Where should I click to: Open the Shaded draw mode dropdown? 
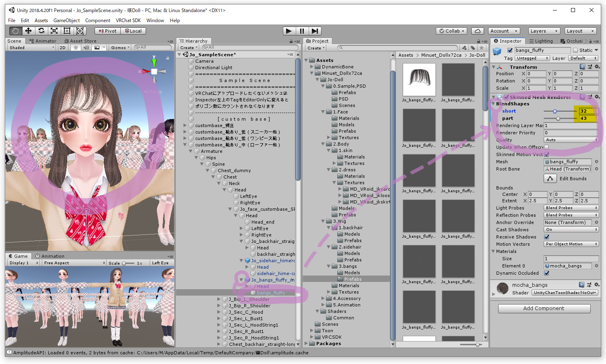coord(31,47)
